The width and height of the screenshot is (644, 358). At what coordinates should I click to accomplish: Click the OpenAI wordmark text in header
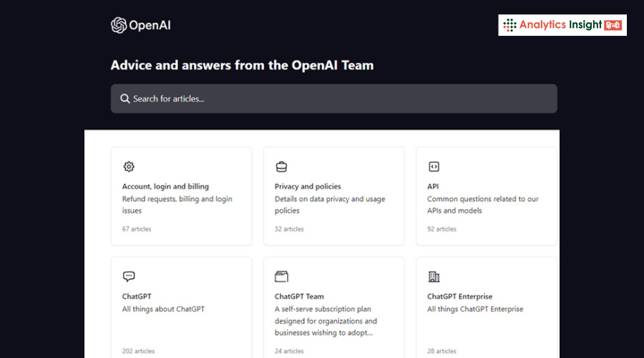point(150,26)
